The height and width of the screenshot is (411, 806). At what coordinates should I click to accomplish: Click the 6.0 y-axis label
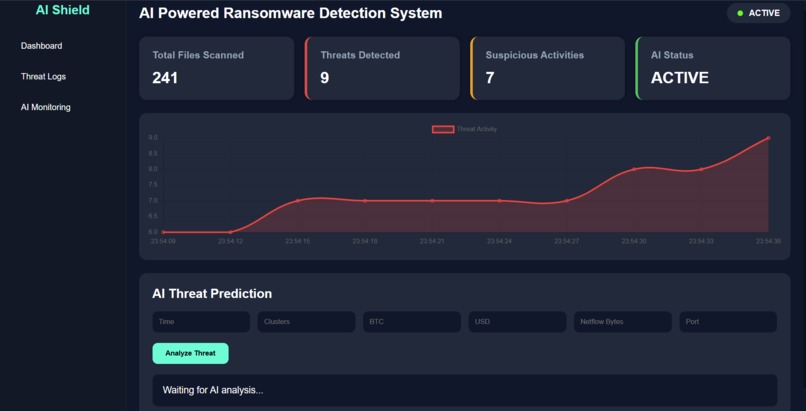click(x=153, y=232)
